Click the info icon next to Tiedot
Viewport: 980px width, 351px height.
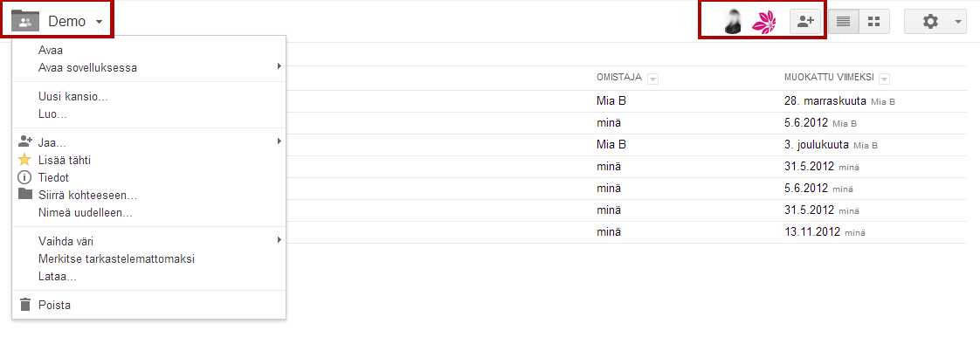pos(24,177)
